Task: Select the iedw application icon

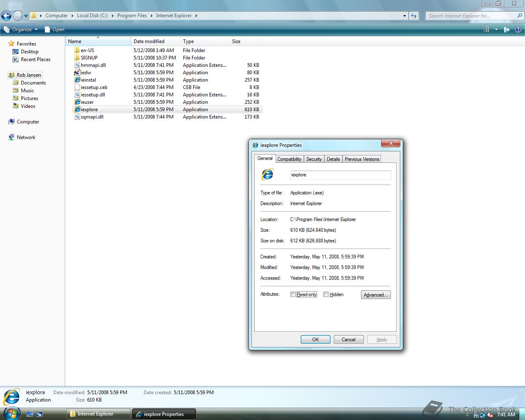Action: 77,73
